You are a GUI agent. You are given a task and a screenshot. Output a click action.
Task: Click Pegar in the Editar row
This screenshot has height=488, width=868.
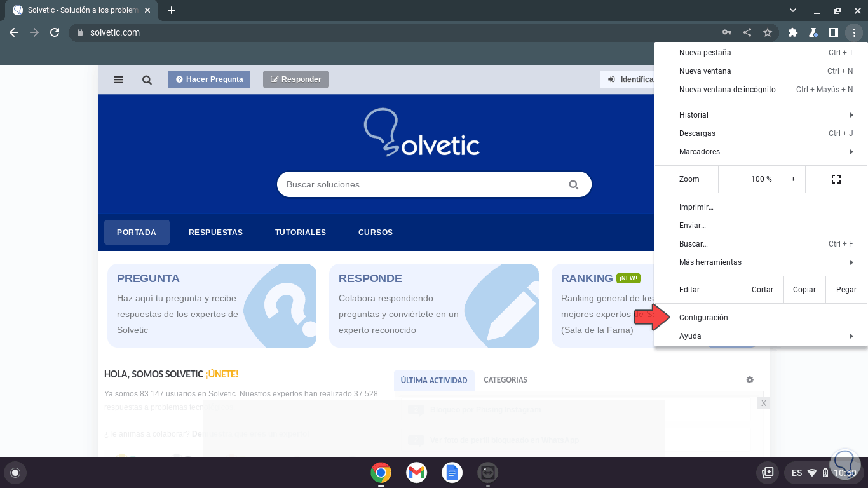(x=846, y=290)
